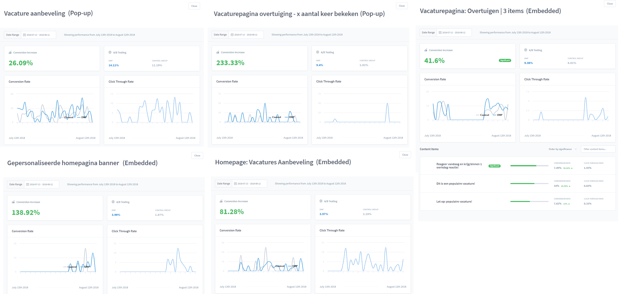Screen dimensions: 644x294
Task: Open the Order by significance dropdown
Action: [560, 149]
